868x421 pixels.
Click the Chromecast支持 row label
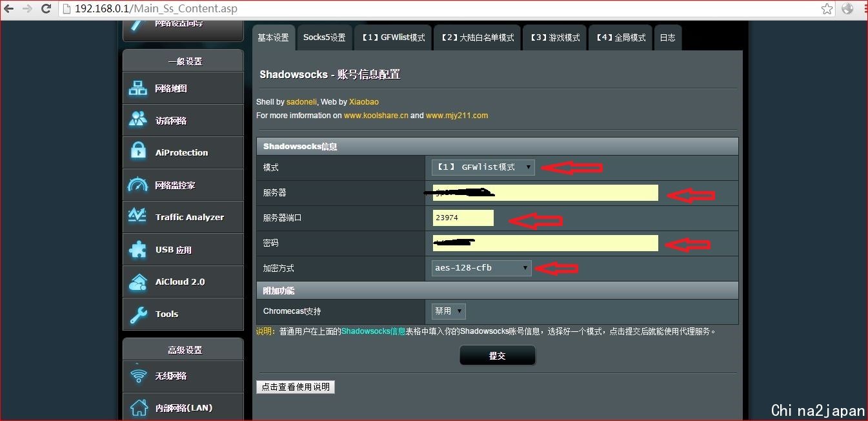coord(292,311)
